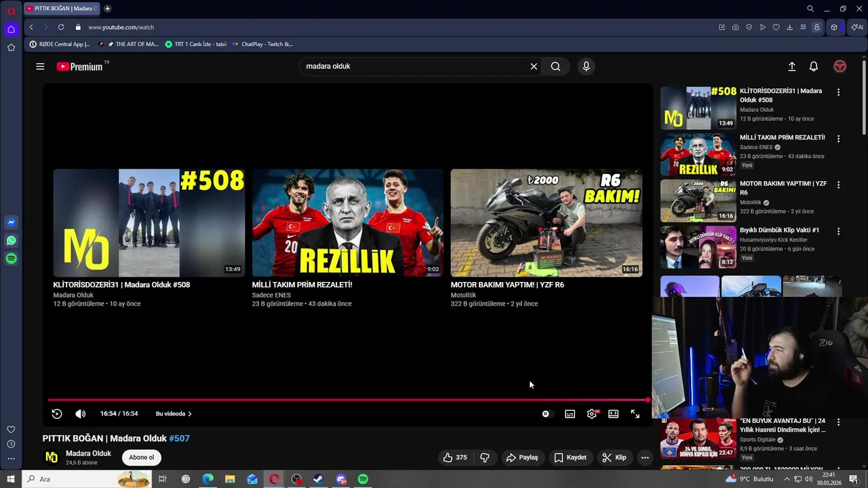Image resolution: width=868 pixels, height=488 pixels.
Task: Add page to bookmarks with heart icon
Action: (776, 27)
